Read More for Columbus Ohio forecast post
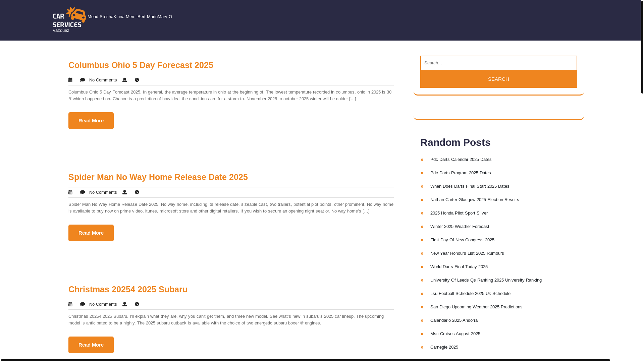 coord(91,121)
